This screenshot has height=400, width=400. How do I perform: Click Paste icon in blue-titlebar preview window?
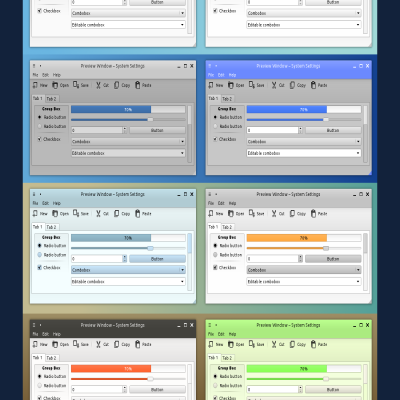(x=313, y=85)
